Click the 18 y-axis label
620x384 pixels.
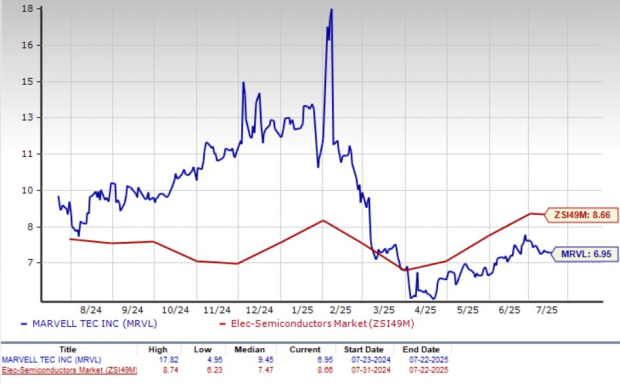click(x=26, y=9)
